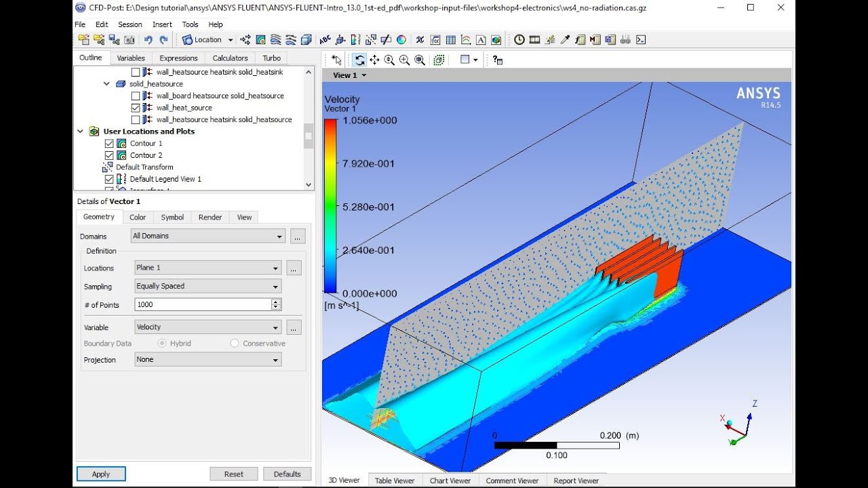Click the Defaults button
This screenshot has width=868, height=488.
tap(288, 474)
